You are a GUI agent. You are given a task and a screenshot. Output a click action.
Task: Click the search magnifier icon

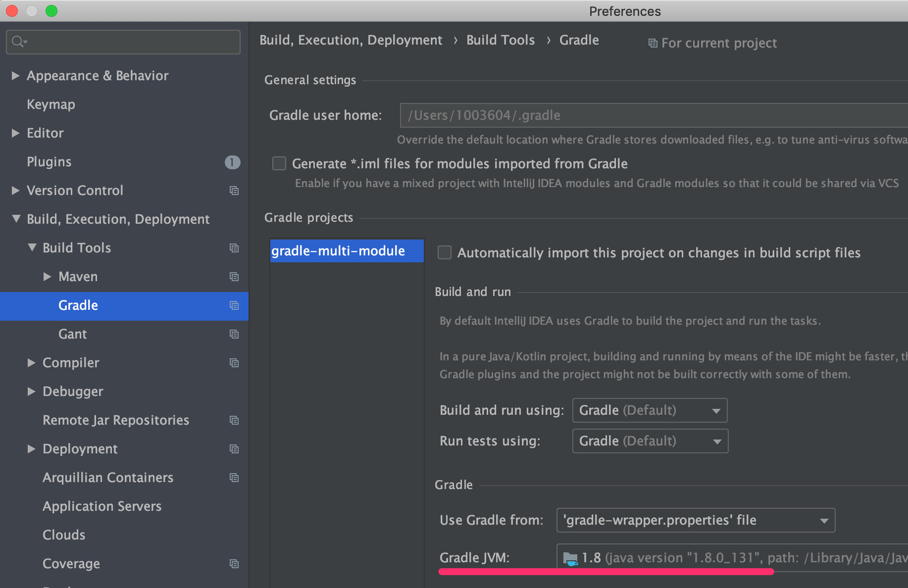coord(18,42)
